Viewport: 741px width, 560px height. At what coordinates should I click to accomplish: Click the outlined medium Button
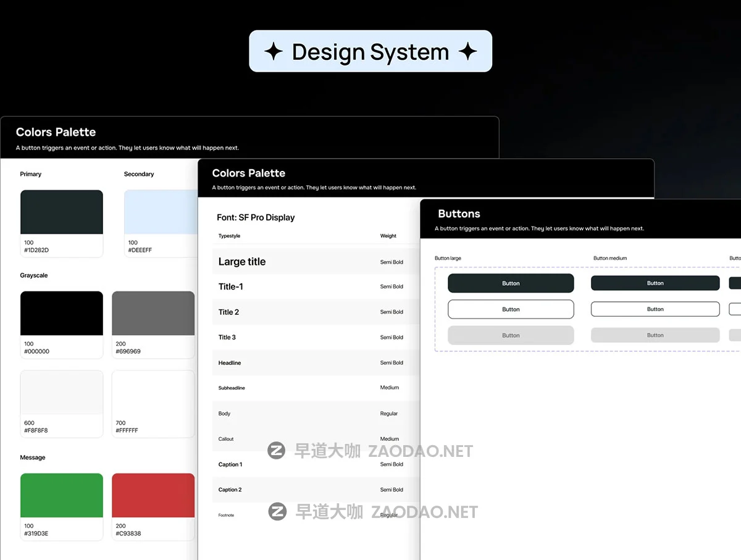[x=655, y=309]
